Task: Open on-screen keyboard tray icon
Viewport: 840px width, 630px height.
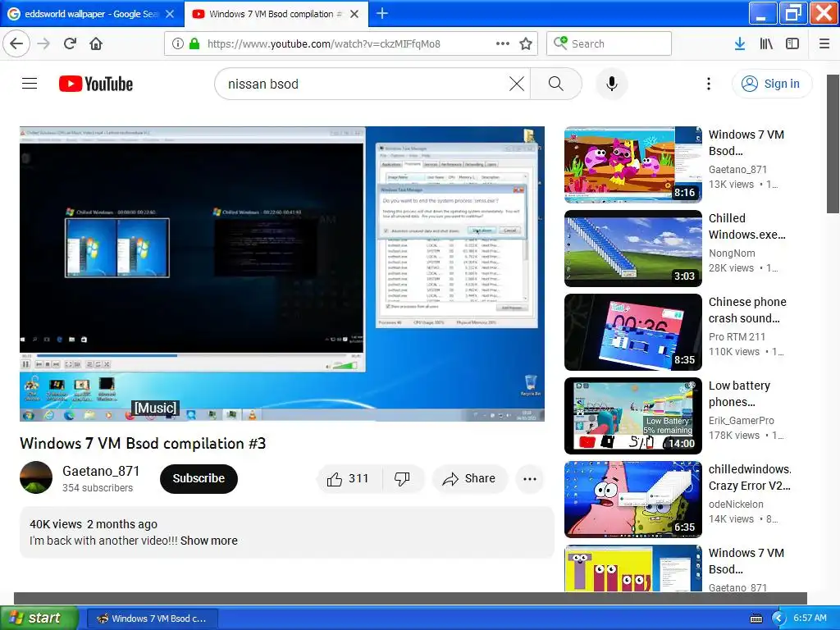Action: (756, 619)
